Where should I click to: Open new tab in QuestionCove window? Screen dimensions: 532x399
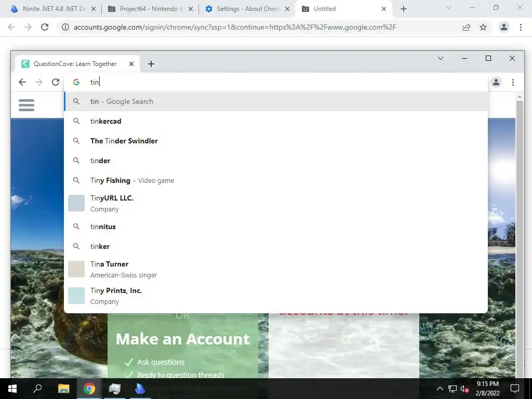151,64
